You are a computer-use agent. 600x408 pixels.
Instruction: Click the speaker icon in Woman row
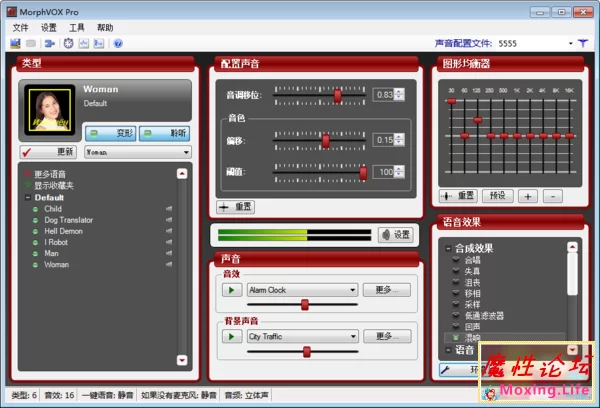coord(169,264)
